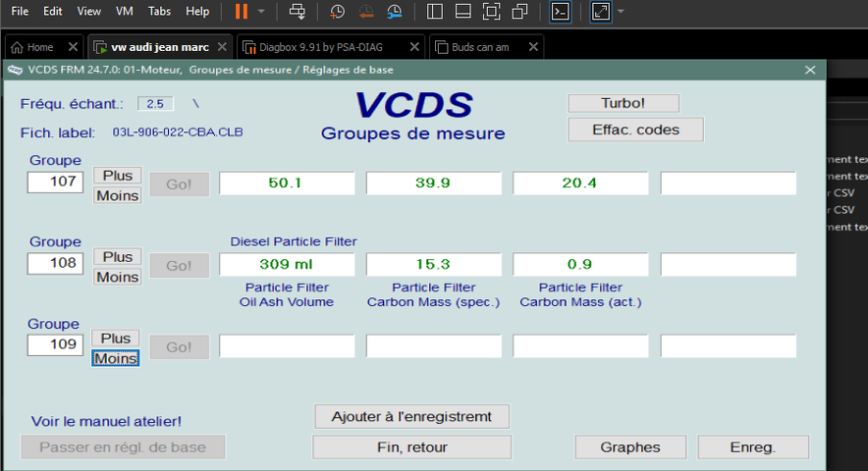Open the Tabs menu
This screenshot has width=868, height=471.
159,11
